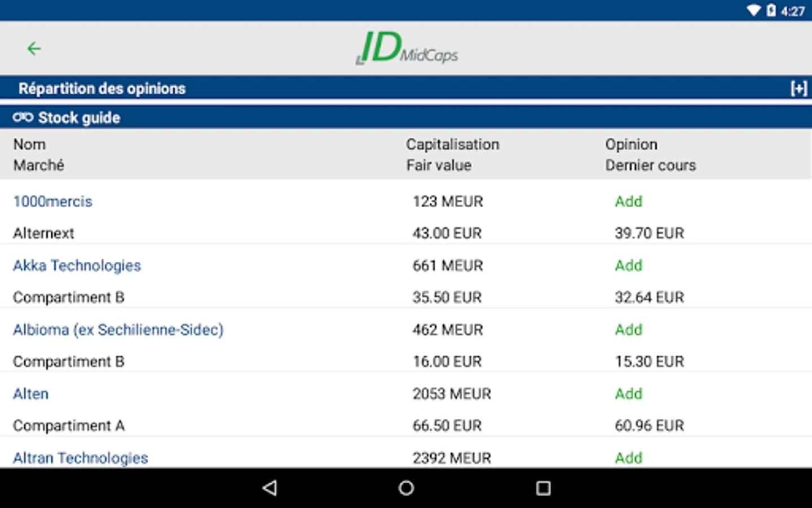Open recent apps square button
This screenshot has width=812, height=508.
pyautogui.click(x=543, y=488)
